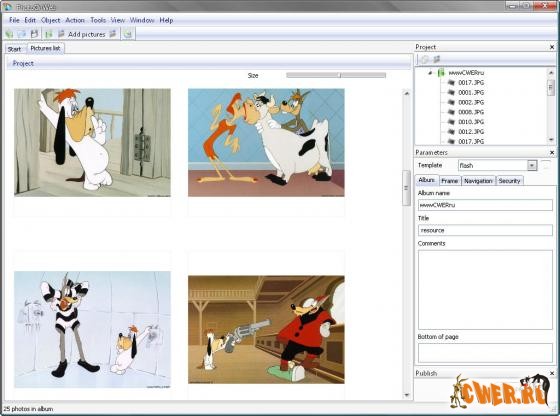Click the Size slider handle
560x416 pixels.
point(340,75)
